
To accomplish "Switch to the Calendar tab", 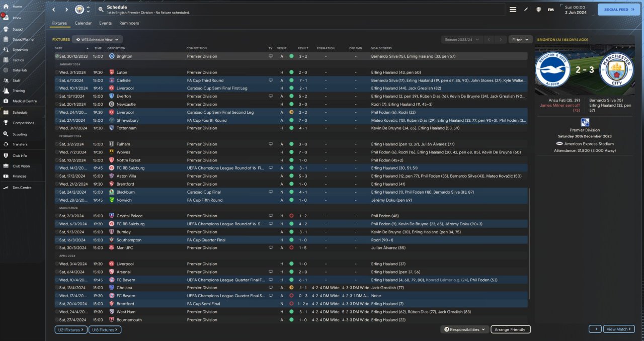I will pyautogui.click(x=83, y=23).
